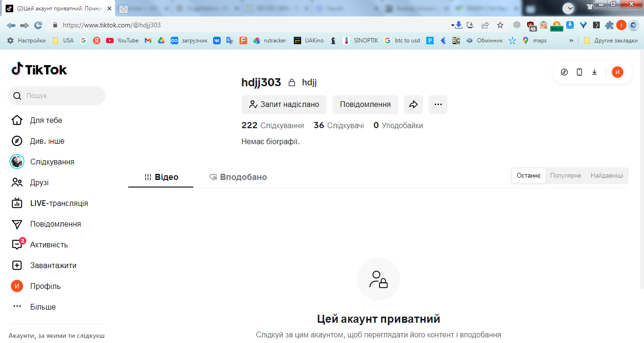Click the Запит надіслано follow request button

pos(284,105)
